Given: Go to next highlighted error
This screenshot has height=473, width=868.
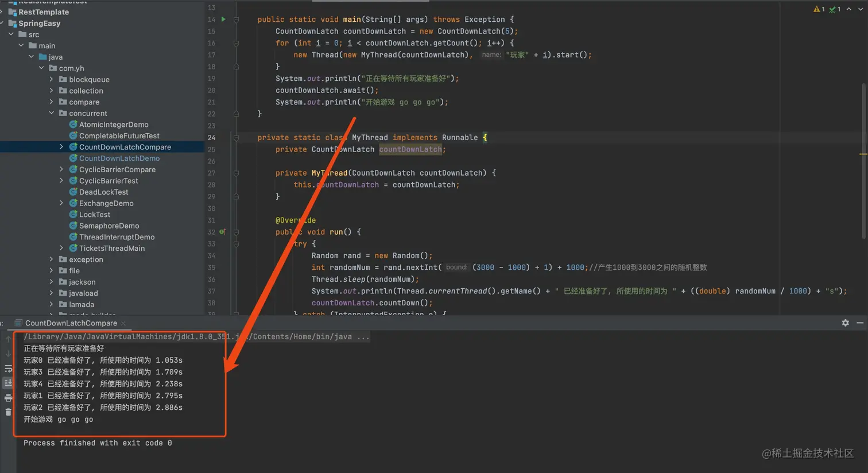Looking at the screenshot, I should pos(859,9).
